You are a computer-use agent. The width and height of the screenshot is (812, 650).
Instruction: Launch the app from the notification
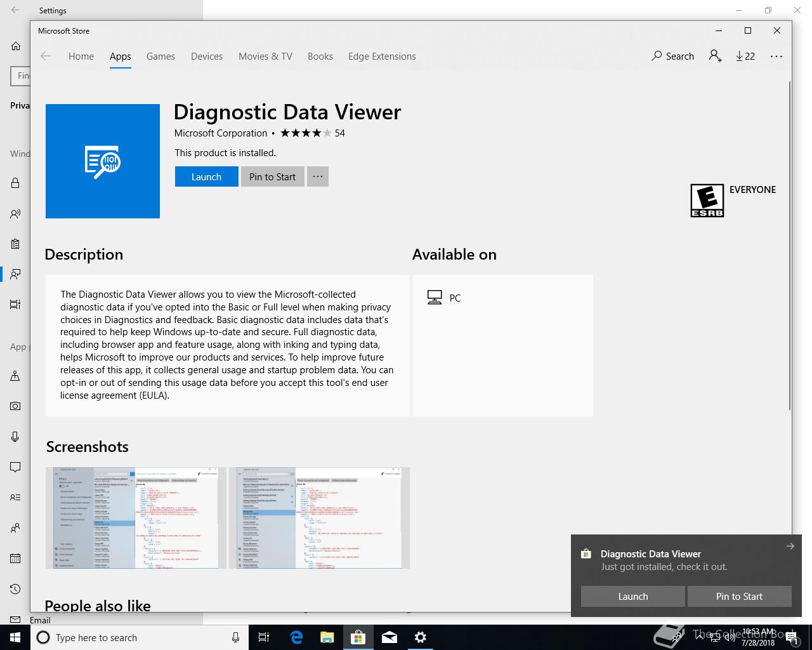(633, 596)
